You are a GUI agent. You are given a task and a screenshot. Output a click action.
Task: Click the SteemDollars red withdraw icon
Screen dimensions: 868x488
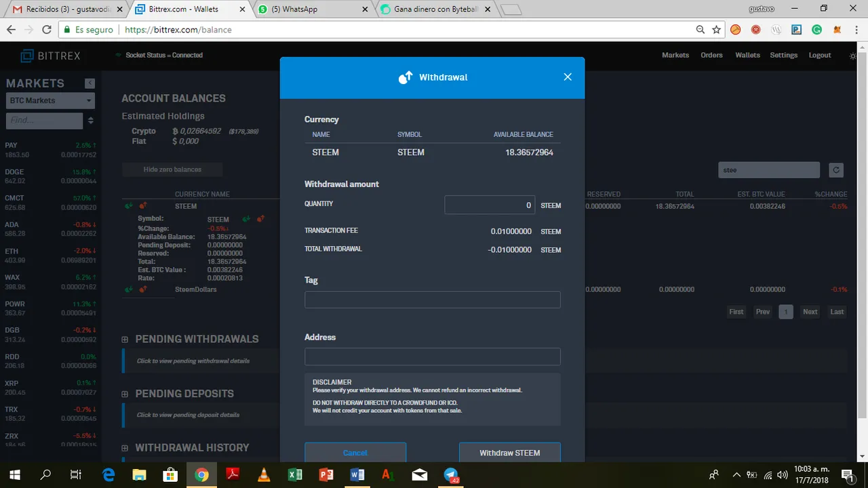pos(142,289)
